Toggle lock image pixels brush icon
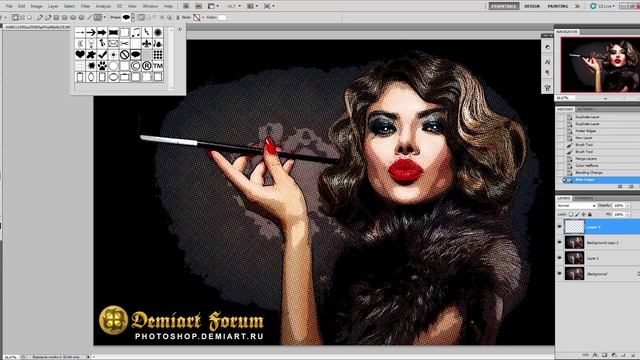 tap(577, 214)
